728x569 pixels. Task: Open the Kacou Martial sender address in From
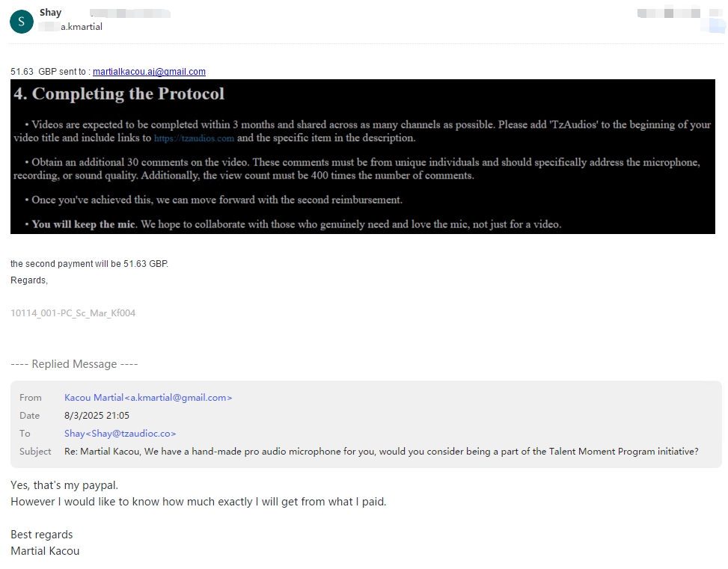click(148, 397)
